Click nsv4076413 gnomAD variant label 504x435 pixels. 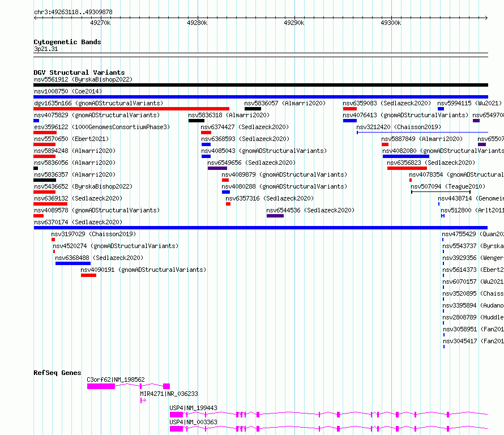tap(405, 115)
